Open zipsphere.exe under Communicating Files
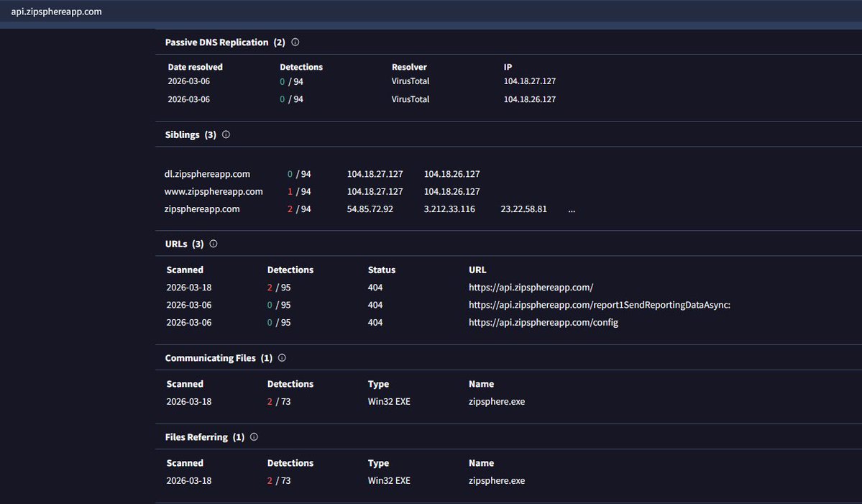 496,401
